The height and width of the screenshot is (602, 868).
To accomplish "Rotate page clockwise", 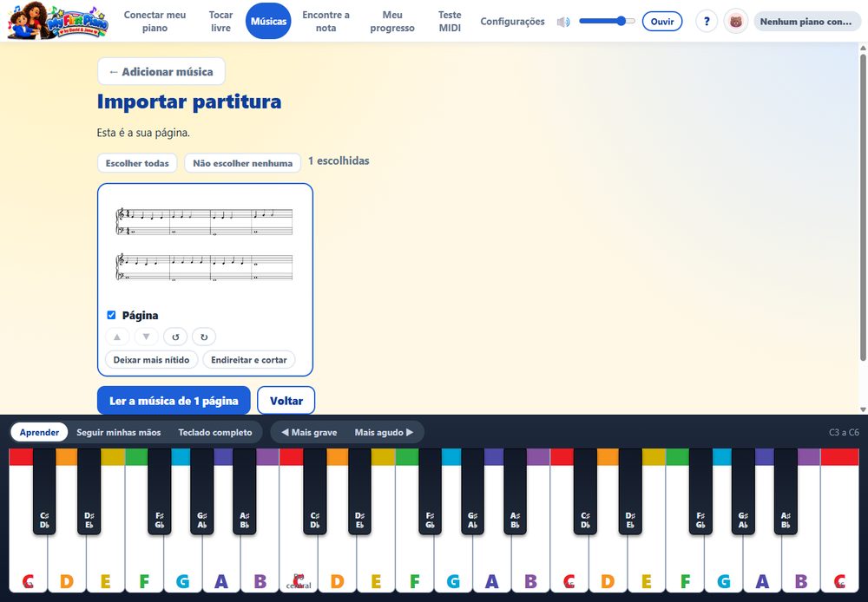I will tap(204, 337).
